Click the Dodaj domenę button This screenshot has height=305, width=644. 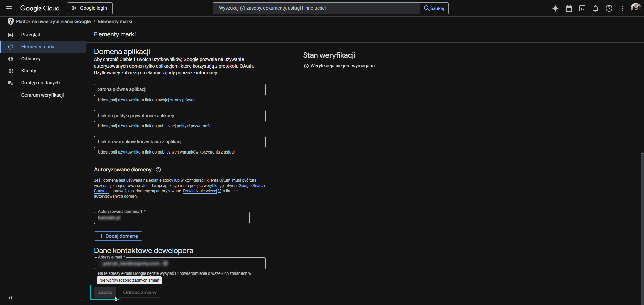pyautogui.click(x=118, y=236)
